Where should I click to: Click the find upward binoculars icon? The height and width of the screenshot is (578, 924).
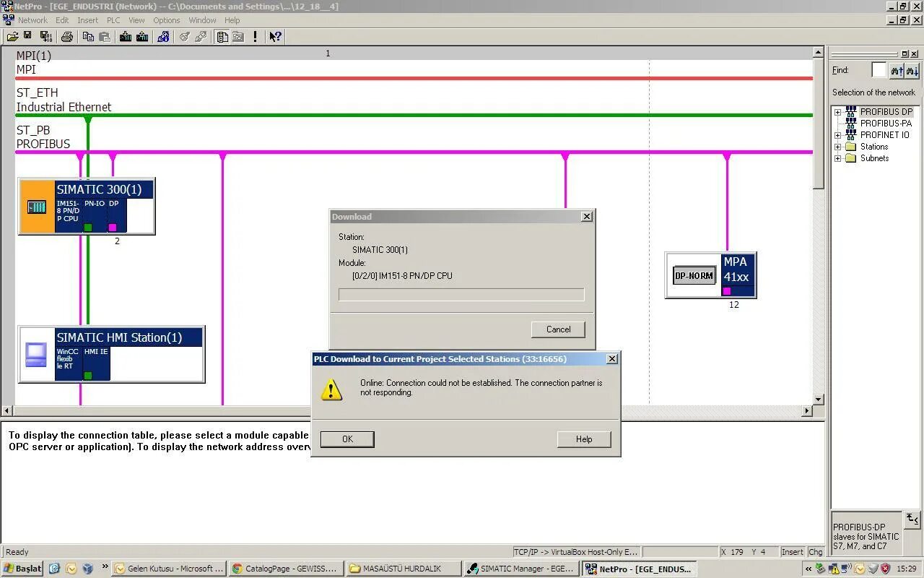[x=897, y=70]
